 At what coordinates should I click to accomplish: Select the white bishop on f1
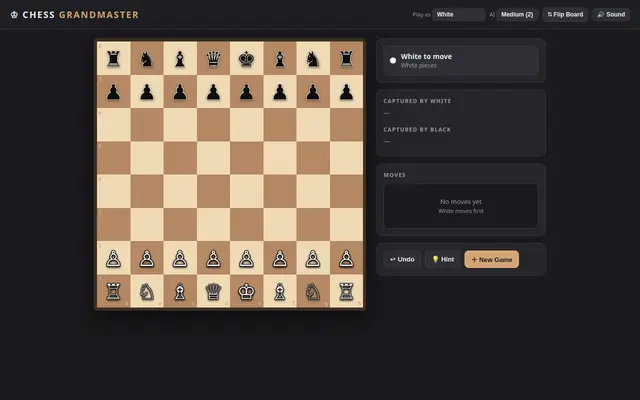[x=280, y=291]
